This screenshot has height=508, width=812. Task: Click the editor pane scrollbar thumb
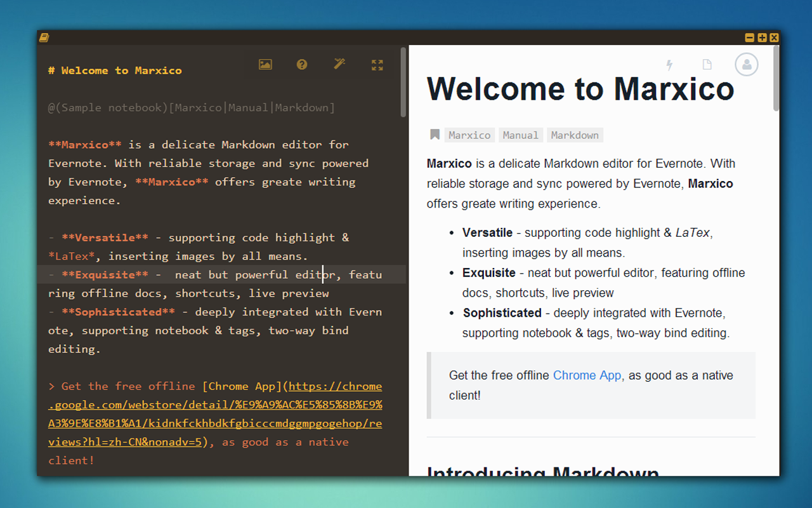click(x=403, y=82)
